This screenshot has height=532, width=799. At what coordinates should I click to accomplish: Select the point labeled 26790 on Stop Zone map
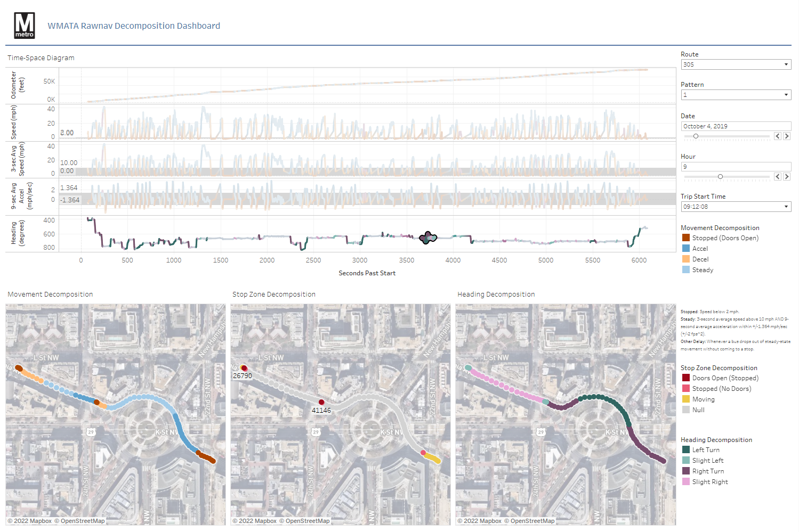(x=245, y=367)
